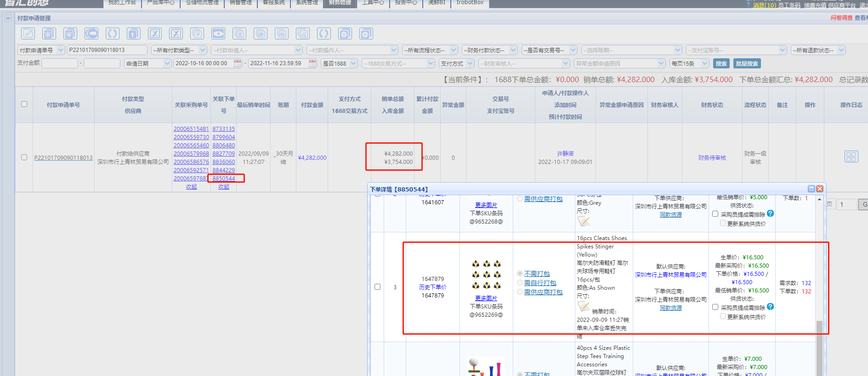Open the IrobotBox top tab

[470, 3]
